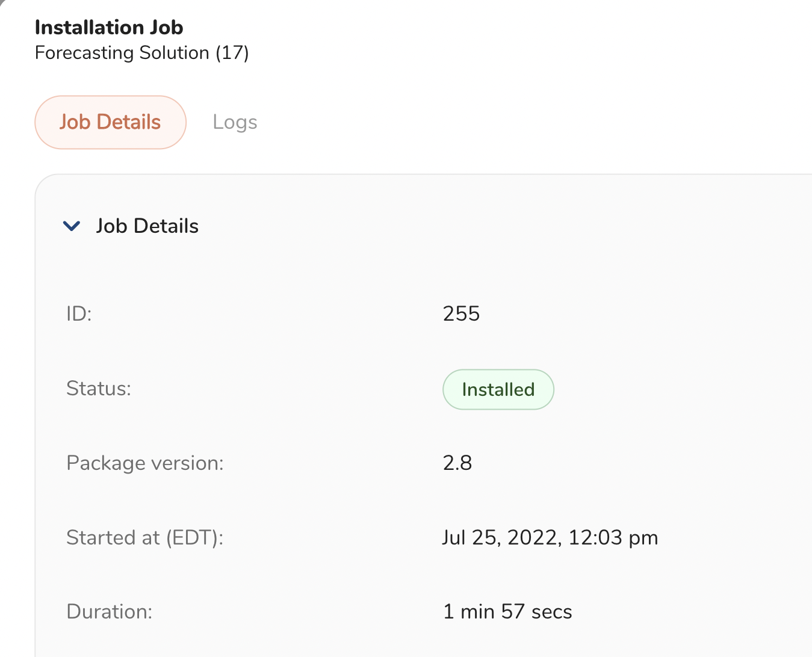
Task: Click the Job Details section heading text
Action: click(147, 226)
